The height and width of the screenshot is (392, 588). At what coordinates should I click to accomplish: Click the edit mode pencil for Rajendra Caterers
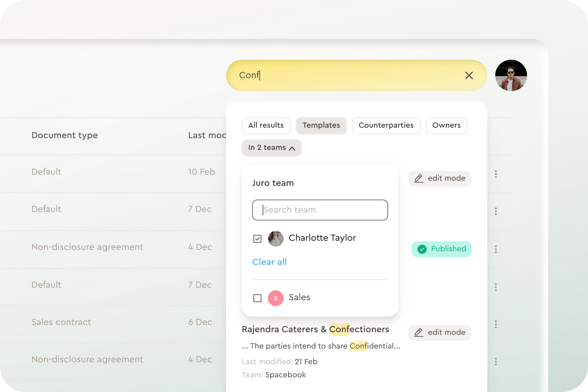pyautogui.click(x=418, y=333)
